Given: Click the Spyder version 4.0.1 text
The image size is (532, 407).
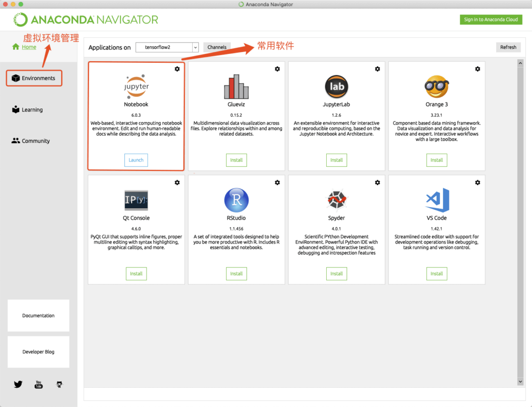Looking at the screenshot, I should pos(337,229).
